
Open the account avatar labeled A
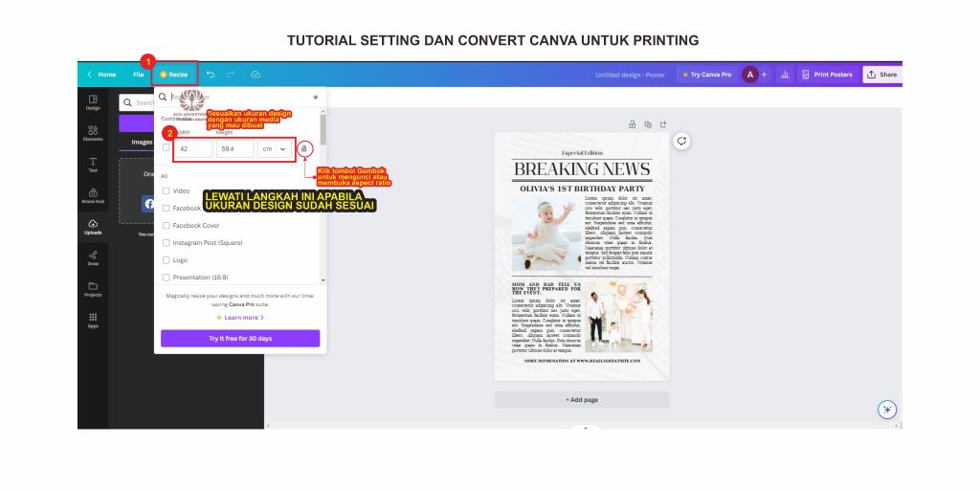pos(750,75)
